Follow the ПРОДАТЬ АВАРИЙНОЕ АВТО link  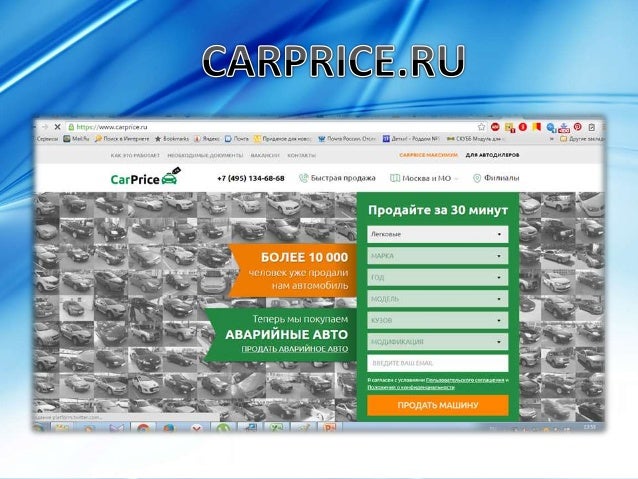[295, 349]
